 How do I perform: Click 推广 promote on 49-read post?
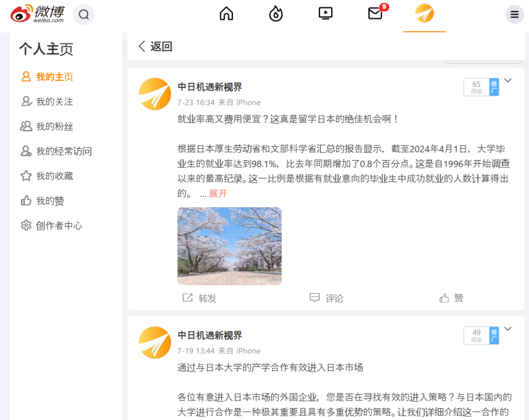[x=494, y=335]
